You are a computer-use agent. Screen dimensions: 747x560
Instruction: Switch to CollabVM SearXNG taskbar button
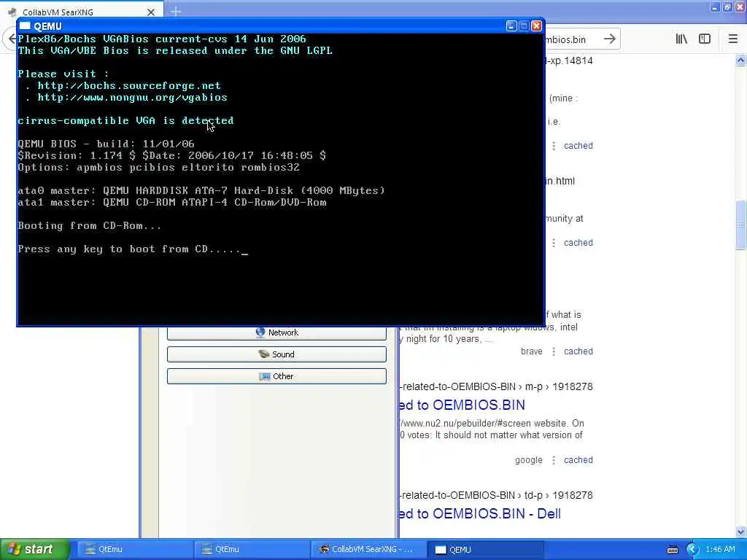(x=368, y=550)
